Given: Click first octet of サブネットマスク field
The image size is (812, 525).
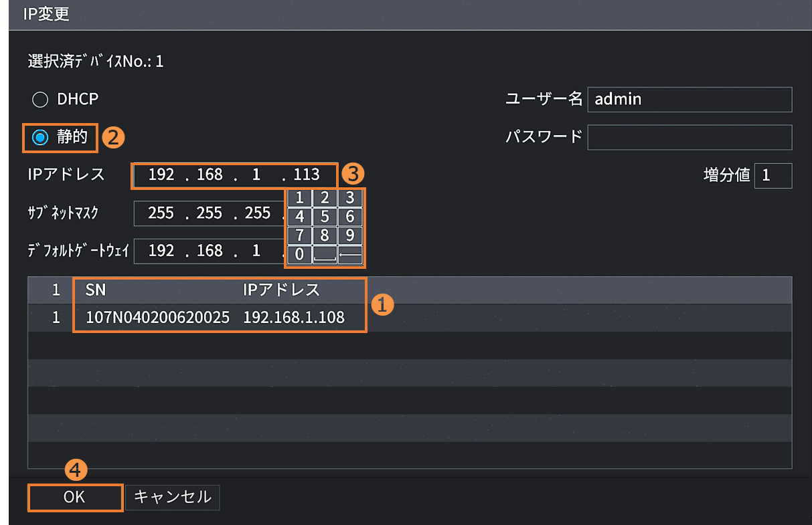Looking at the screenshot, I should [x=161, y=213].
